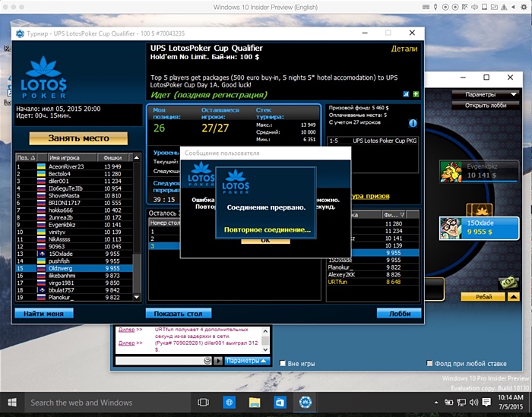Screen dimensions: 532x417
Task: Select URTfun row in table players list
Action: point(372,282)
